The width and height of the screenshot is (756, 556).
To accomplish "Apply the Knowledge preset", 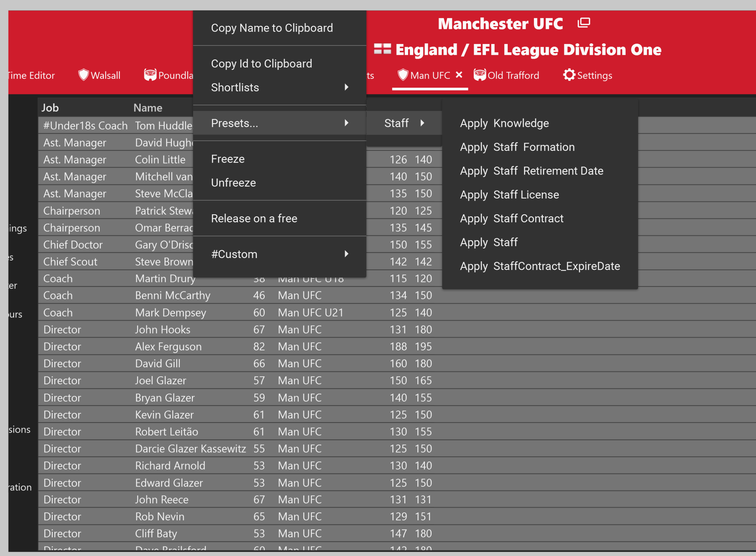I will (x=540, y=123).
